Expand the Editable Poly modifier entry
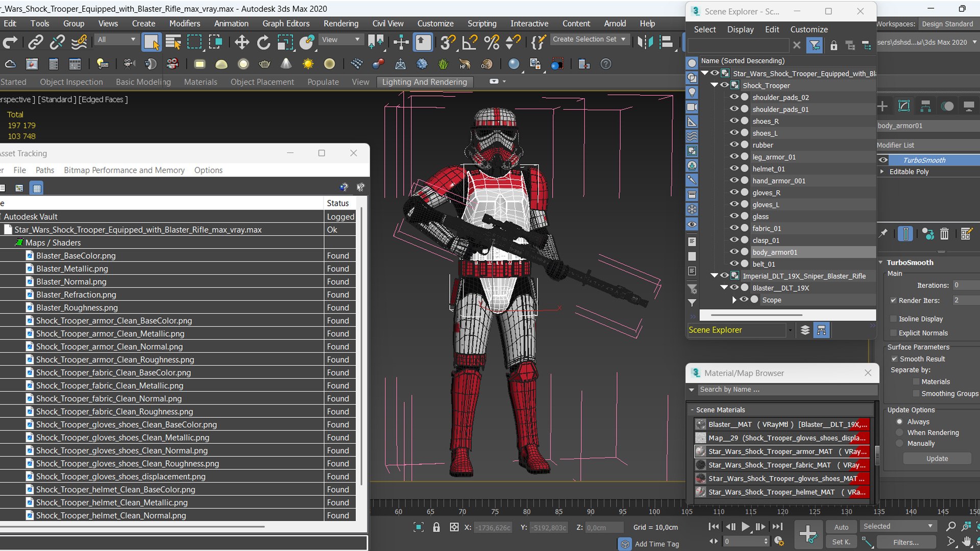 pyautogui.click(x=882, y=172)
